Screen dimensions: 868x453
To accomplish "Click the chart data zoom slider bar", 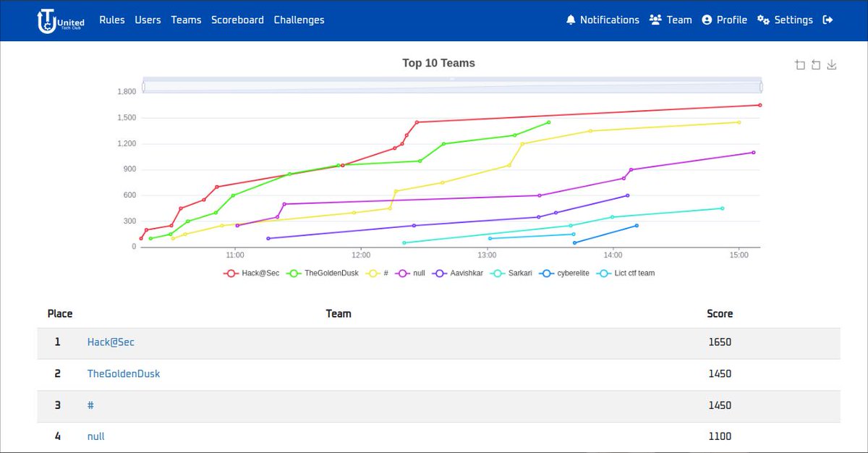I will tap(452, 85).
